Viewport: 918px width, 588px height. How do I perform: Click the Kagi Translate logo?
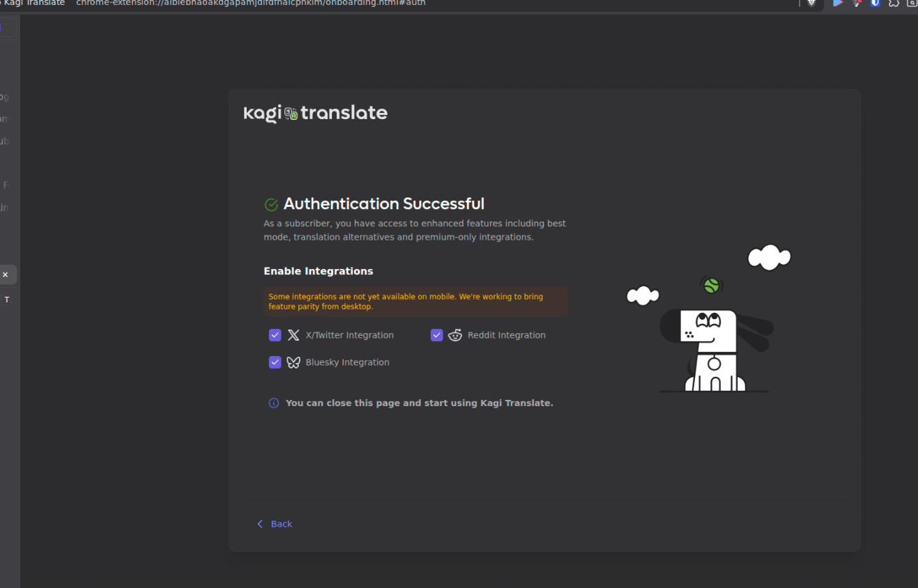(315, 113)
